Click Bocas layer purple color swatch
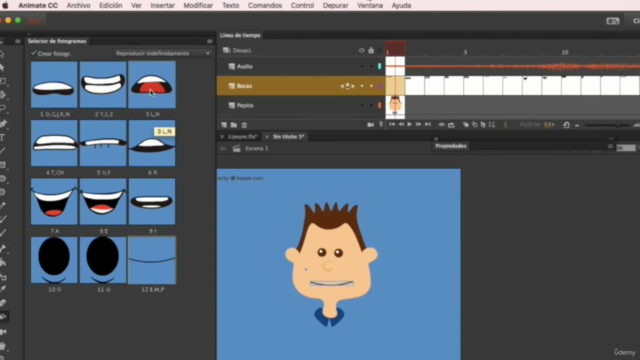The height and width of the screenshot is (360, 640). [x=380, y=86]
